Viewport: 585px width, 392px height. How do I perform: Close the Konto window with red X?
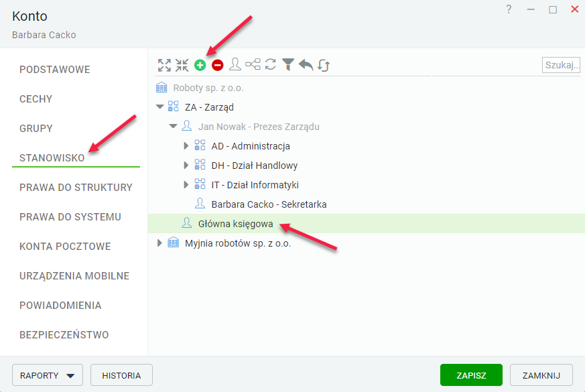pyautogui.click(x=574, y=9)
